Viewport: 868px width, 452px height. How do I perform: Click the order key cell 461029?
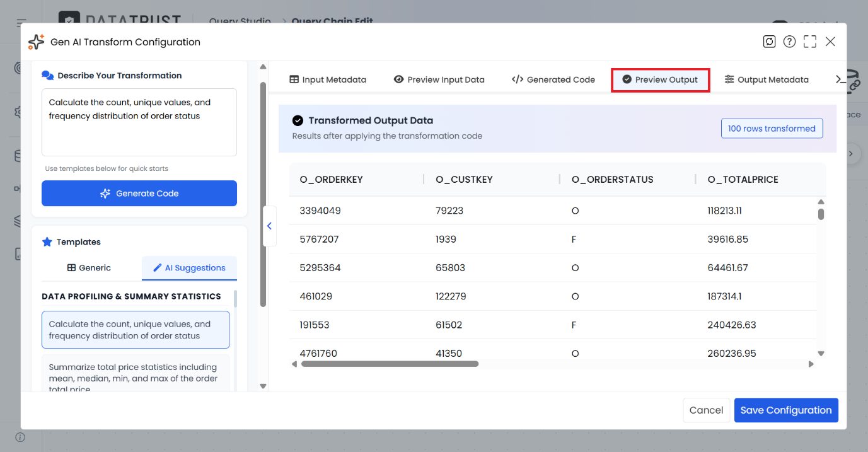[x=316, y=296]
